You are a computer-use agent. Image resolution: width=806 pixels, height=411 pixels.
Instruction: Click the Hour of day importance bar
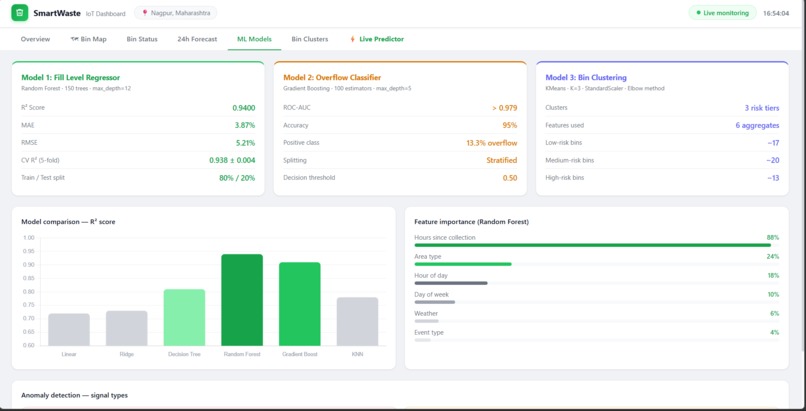click(x=451, y=283)
